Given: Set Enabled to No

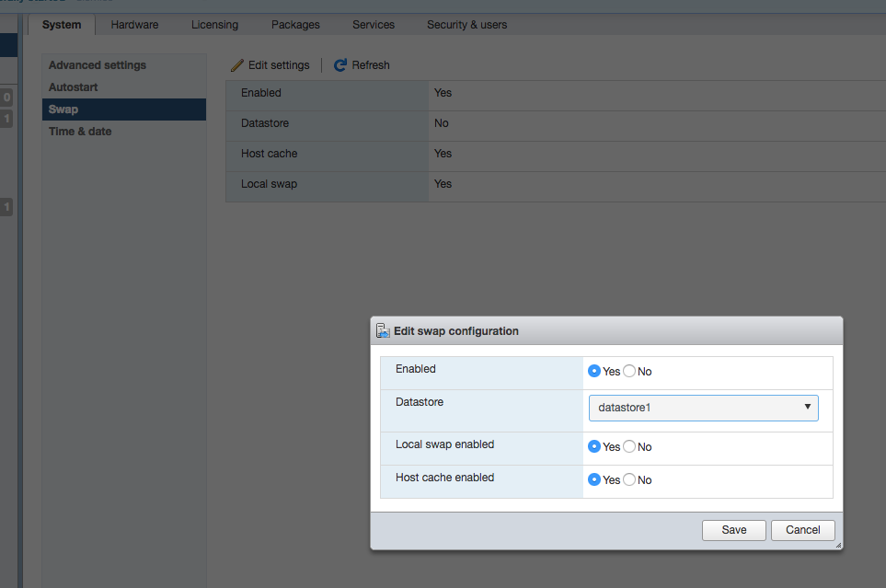Looking at the screenshot, I should (629, 371).
